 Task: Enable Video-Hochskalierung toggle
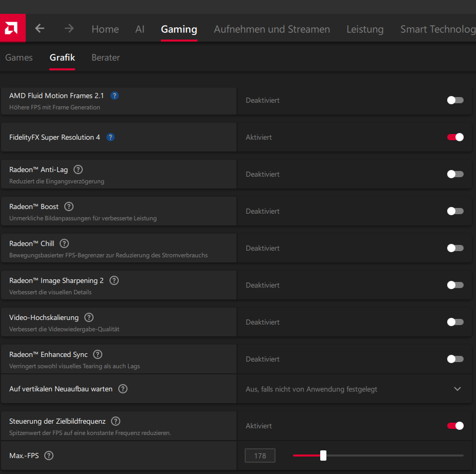(x=455, y=322)
